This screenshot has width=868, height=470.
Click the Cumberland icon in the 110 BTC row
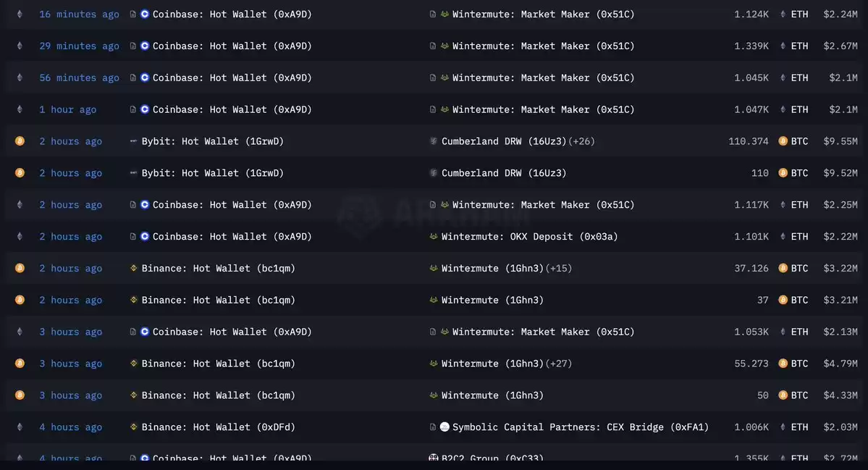coord(434,173)
